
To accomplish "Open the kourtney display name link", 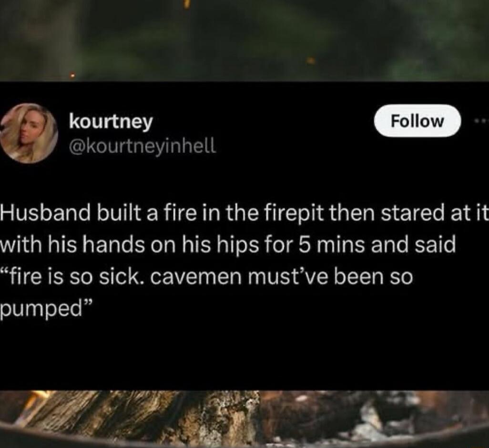I will 111,122.
